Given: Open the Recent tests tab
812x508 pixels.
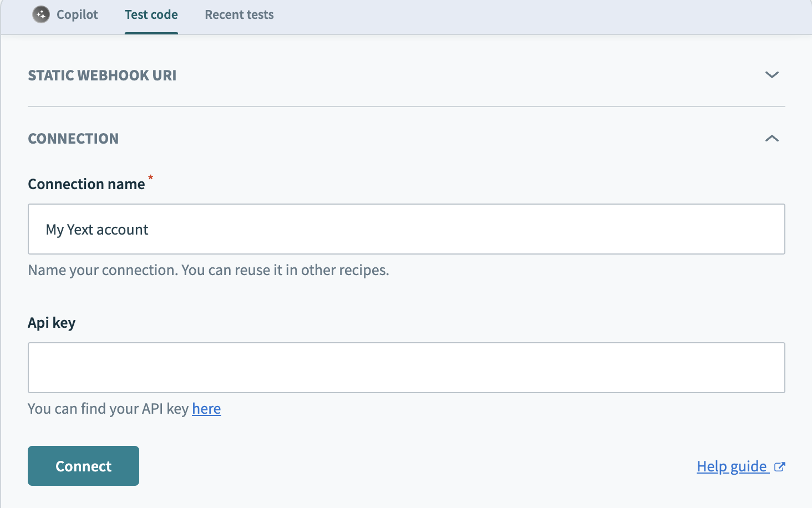Looking at the screenshot, I should click(x=239, y=14).
